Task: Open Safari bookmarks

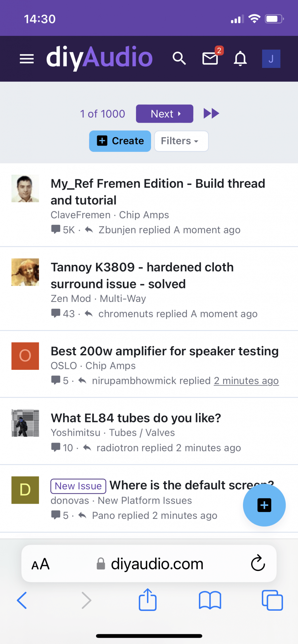Action: pyautogui.click(x=210, y=600)
